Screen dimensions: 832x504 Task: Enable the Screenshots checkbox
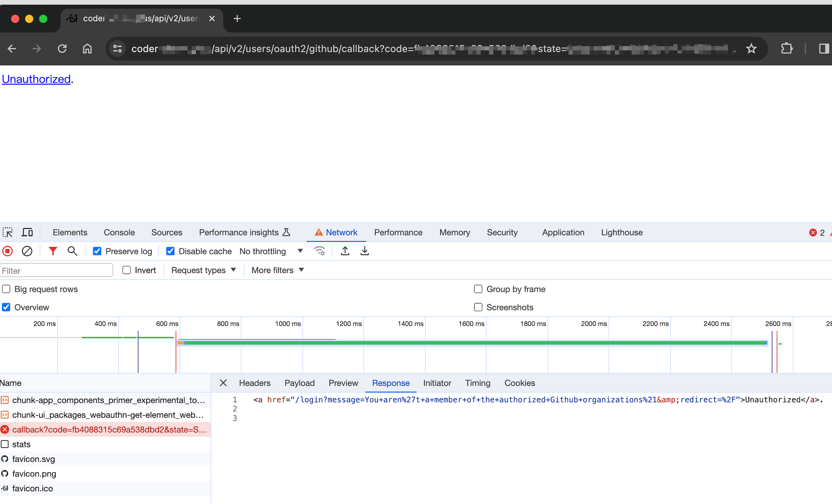pos(478,307)
